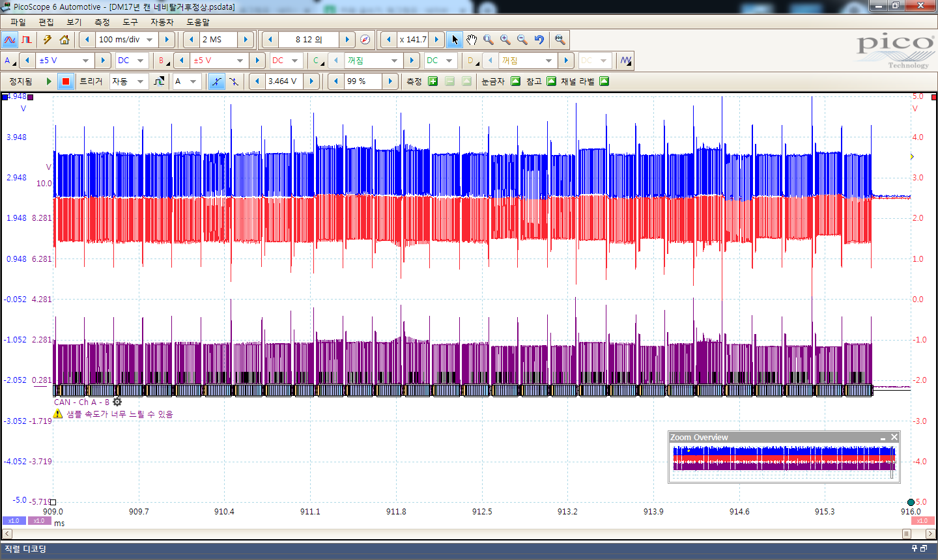
Task: Click the home icon in toolbar
Action: click(x=64, y=40)
